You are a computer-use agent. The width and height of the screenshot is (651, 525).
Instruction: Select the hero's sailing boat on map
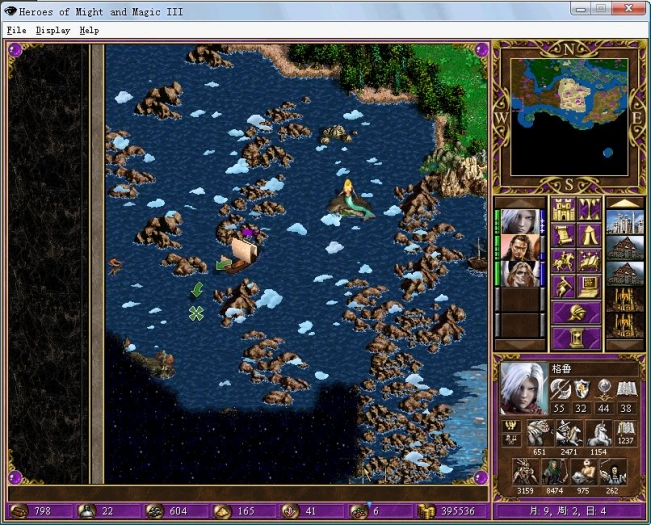pos(242,256)
